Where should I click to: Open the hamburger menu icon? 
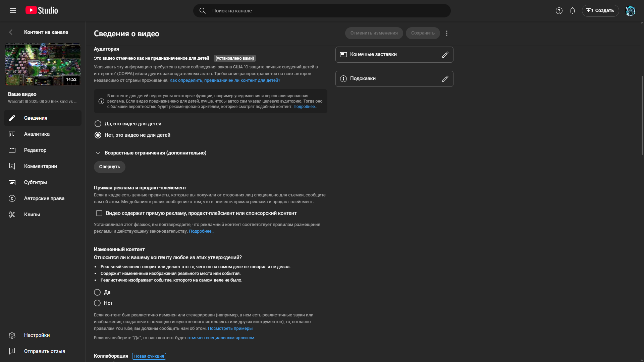13,11
